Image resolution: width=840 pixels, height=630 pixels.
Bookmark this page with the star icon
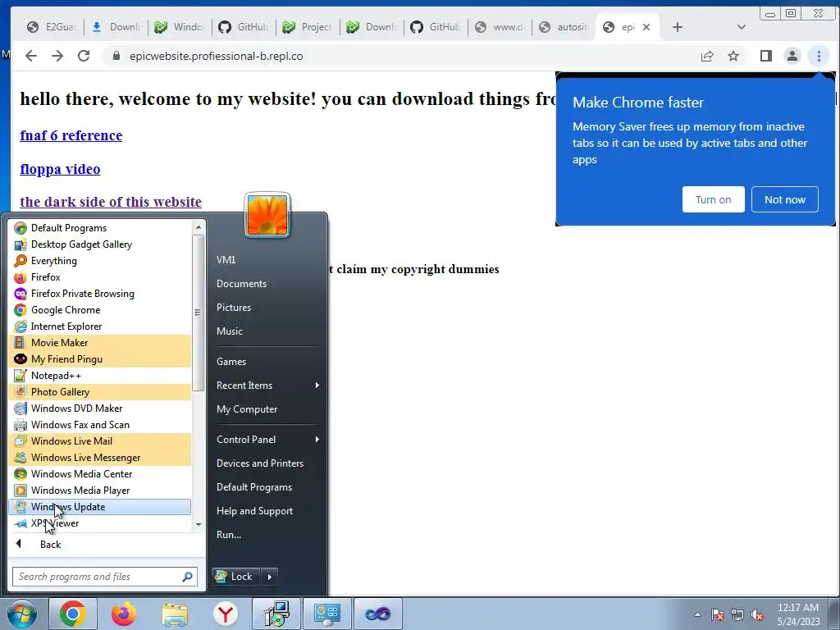click(733, 57)
